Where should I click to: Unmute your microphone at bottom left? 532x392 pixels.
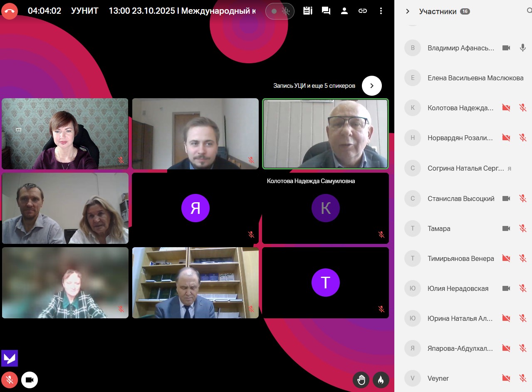click(x=10, y=380)
